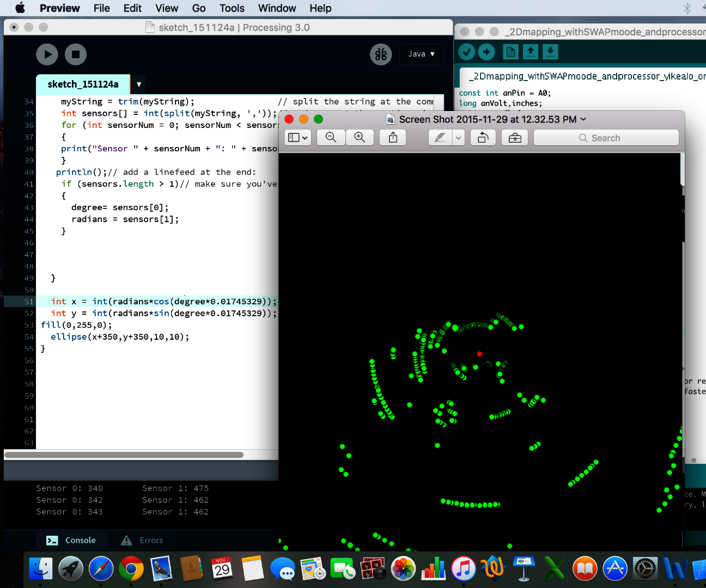Share the screenshot via the Share icon
The height and width of the screenshot is (588, 706).
click(392, 137)
